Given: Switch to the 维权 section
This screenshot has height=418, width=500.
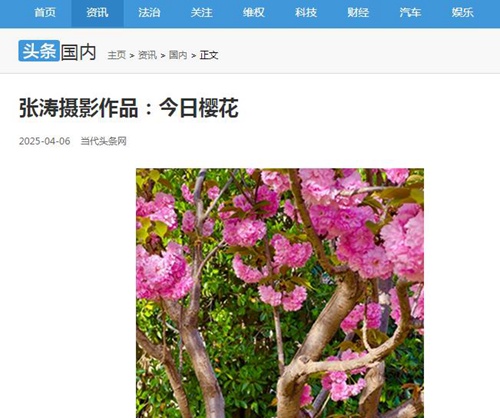Looking at the screenshot, I should (254, 13).
